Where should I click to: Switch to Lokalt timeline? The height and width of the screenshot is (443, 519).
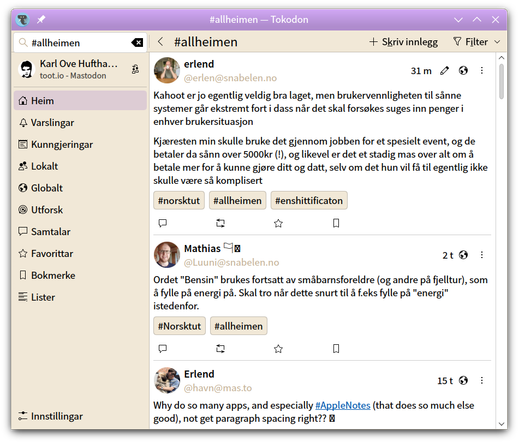[x=80, y=166]
